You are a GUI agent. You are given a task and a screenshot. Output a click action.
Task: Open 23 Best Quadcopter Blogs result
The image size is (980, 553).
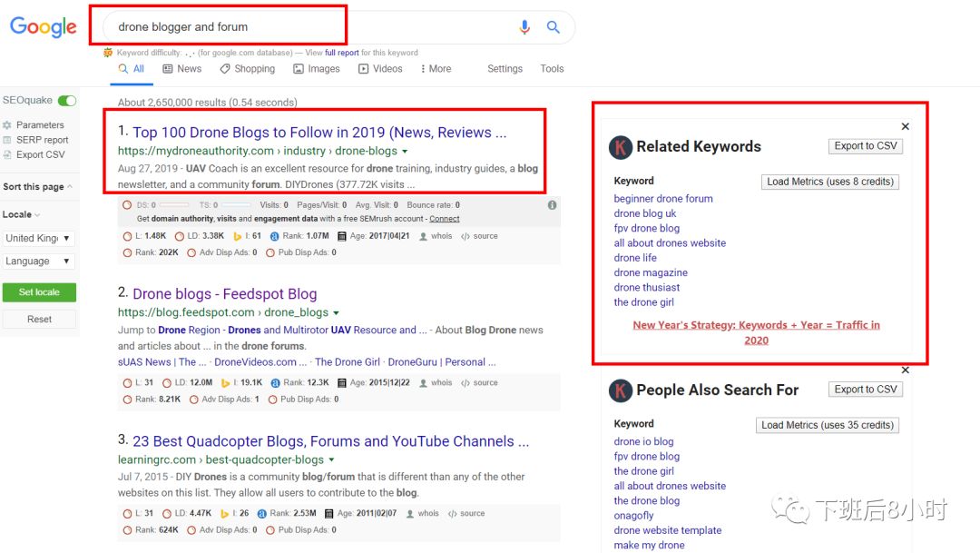click(x=330, y=441)
